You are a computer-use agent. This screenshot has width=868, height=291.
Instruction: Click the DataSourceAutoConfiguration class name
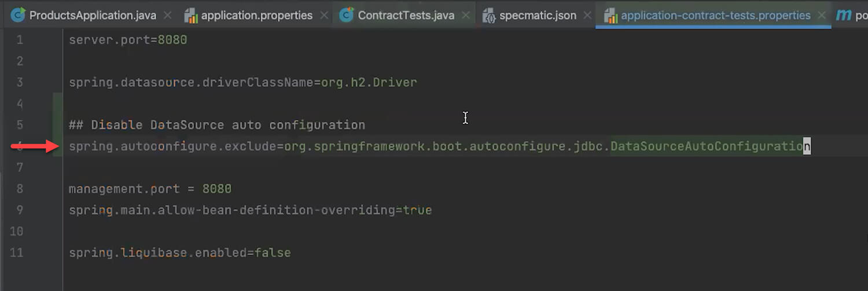711,146
